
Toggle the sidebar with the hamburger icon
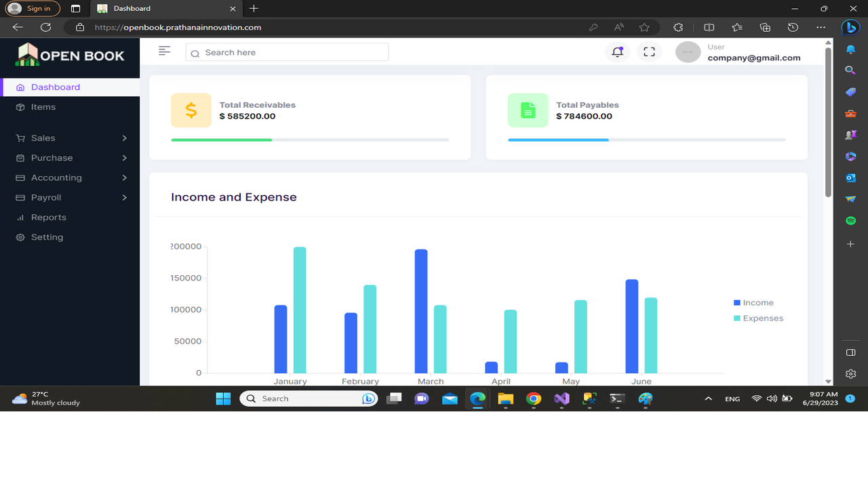tap(163, 50)
